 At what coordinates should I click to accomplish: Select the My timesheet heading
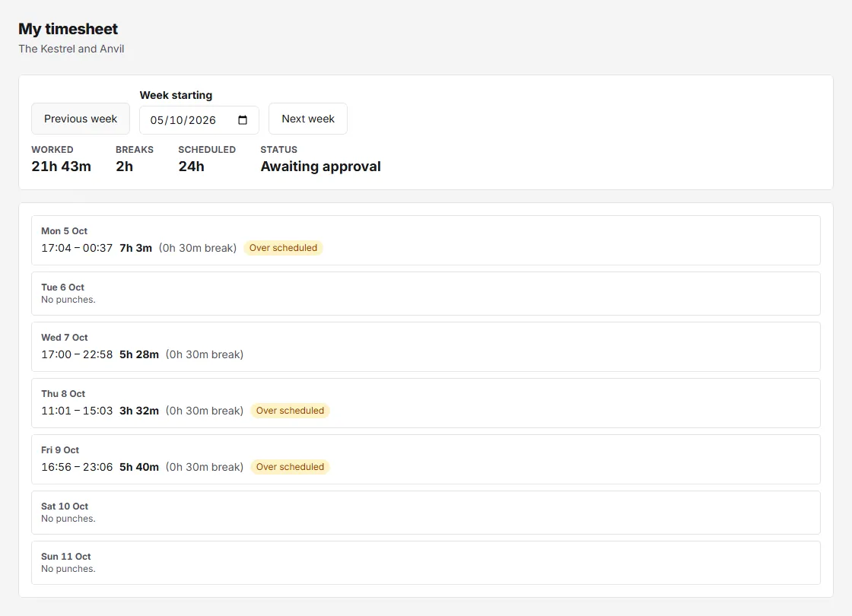(x=68, y=29)
